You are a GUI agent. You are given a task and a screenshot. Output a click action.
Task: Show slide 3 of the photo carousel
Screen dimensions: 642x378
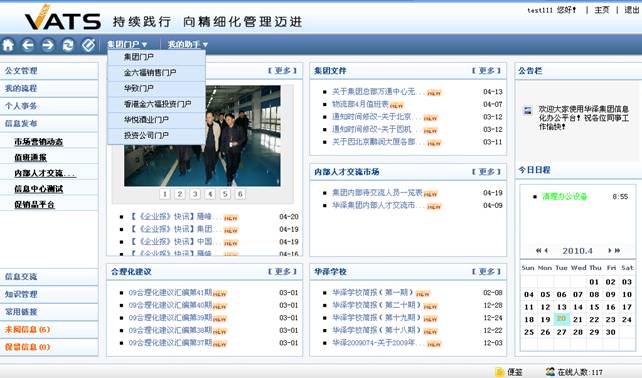pos(195,194)
